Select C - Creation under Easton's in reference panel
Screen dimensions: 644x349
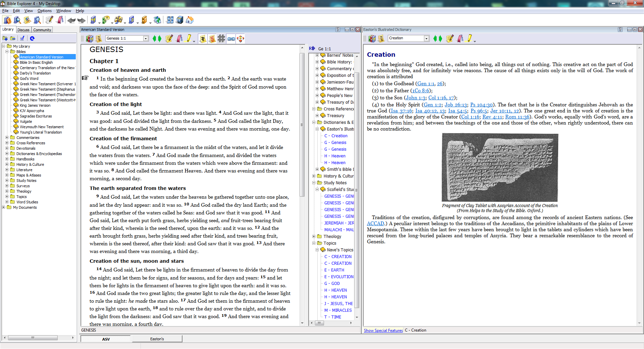336,136
